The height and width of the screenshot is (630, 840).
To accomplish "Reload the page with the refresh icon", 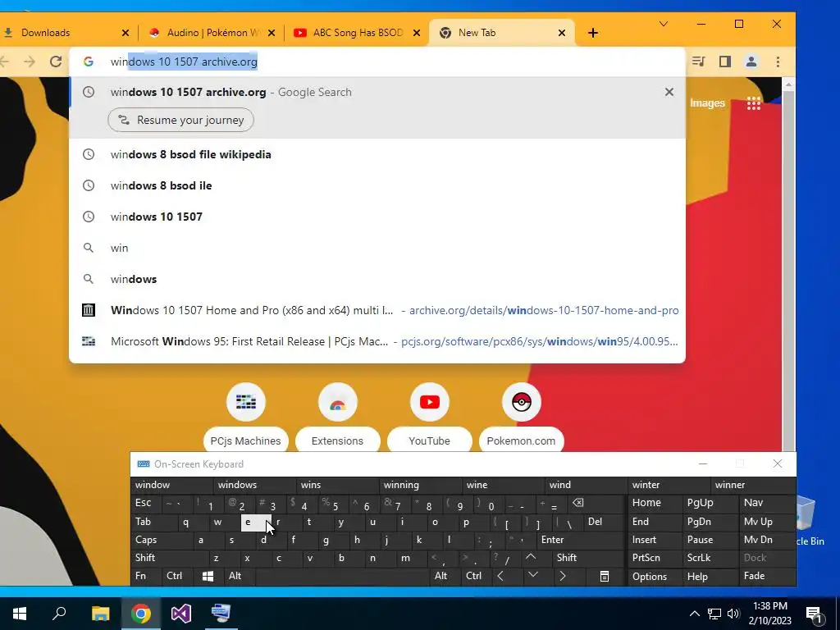I will tap(56, 62).
